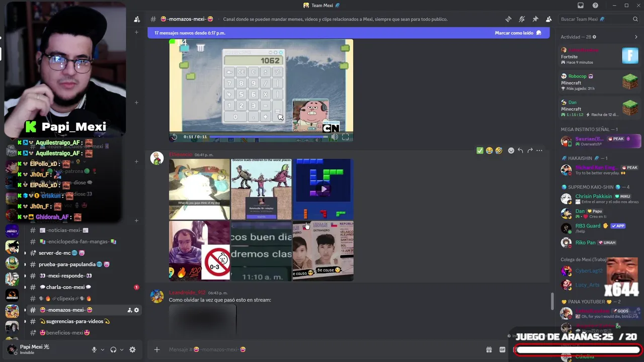The width and height of the screenshot is (644, 362).
Task: Open server-de-mc channel
Action: [82, 253]
